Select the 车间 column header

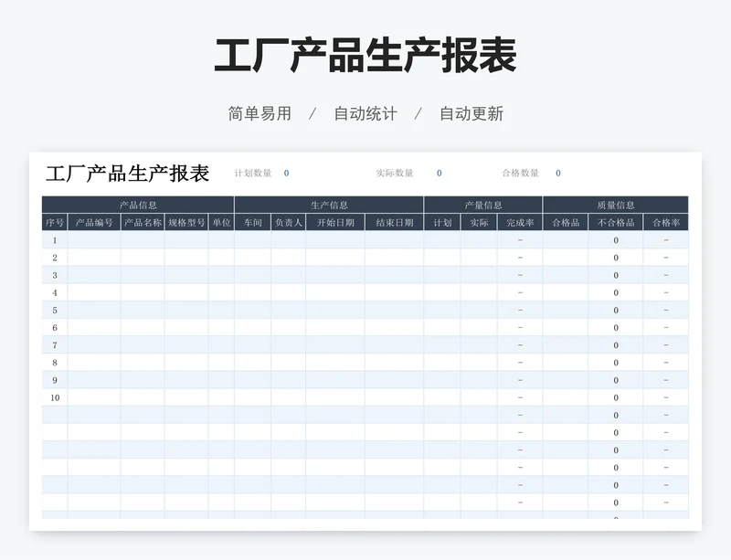pos(253,222)
